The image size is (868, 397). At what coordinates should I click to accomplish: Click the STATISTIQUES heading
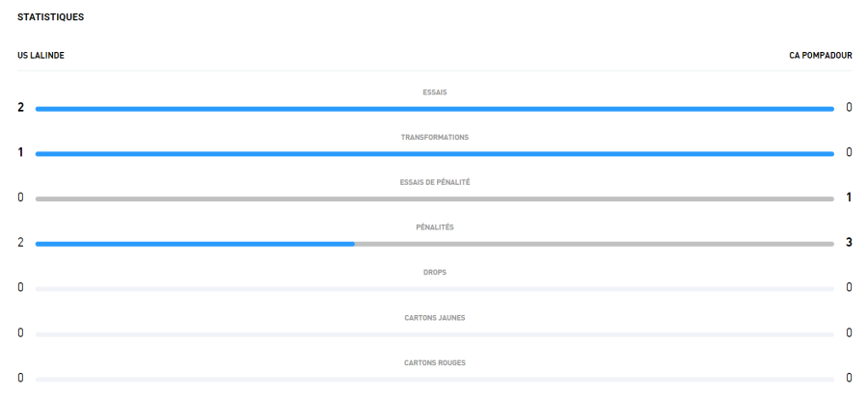[x=44, y=18]
